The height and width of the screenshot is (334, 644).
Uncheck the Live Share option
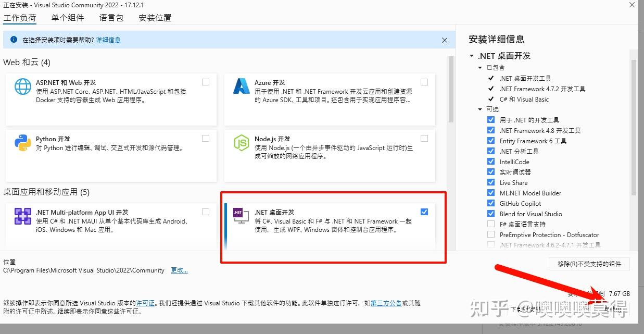pyautogui.click(x=491, y=182)
